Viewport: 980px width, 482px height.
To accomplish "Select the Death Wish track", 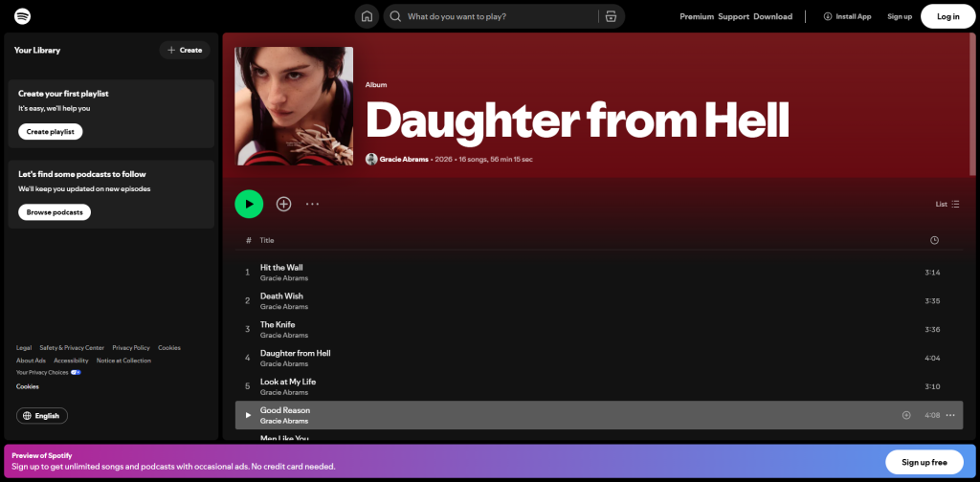I will pos(599,301).
